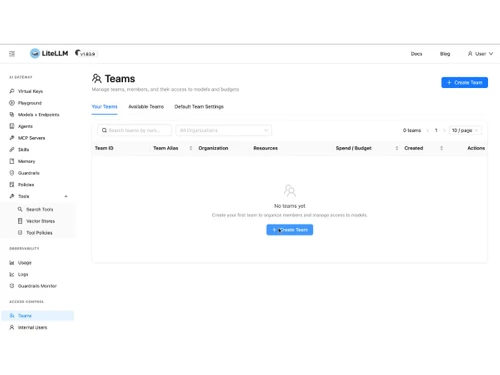
Task: Click Create Team under No teams yet
Action: pos(290,230)
